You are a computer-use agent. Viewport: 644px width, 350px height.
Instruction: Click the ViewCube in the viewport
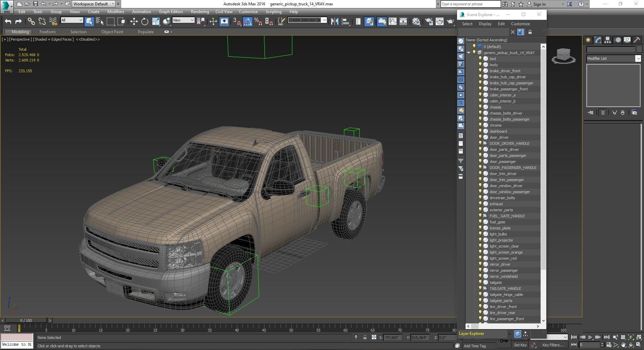[x=563, y=55]
